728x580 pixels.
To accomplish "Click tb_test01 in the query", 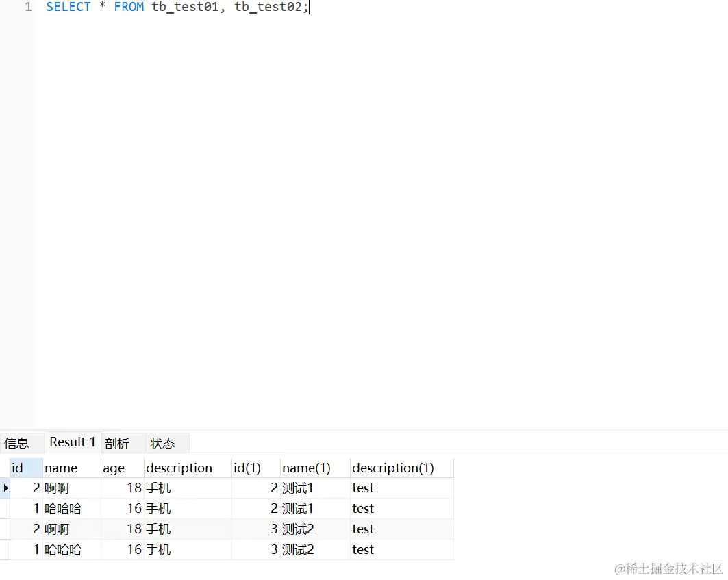I will point(185,7).
